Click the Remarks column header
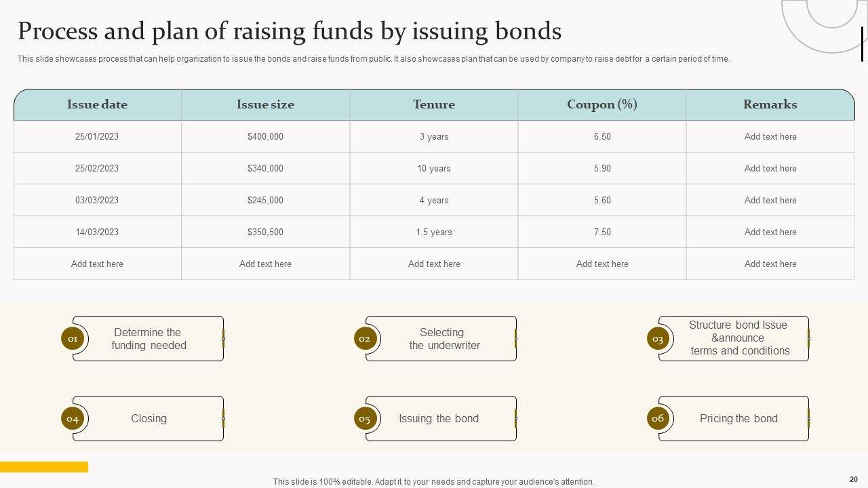 pos(770,104)
